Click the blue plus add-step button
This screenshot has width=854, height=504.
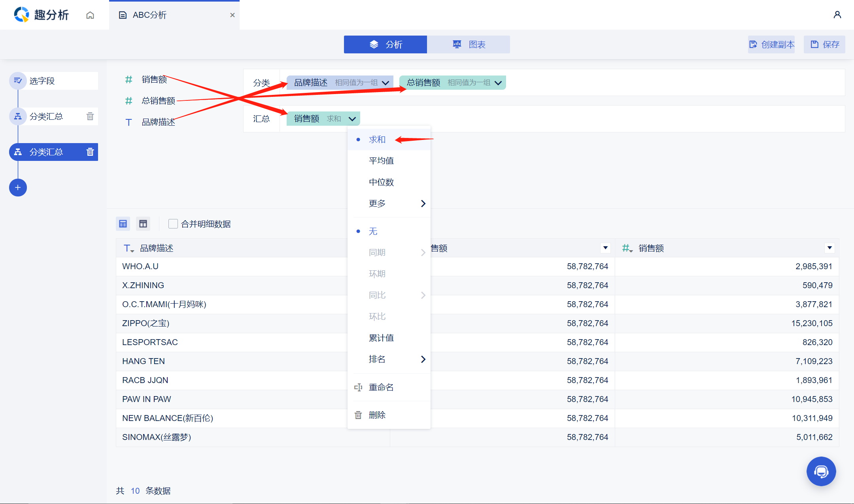tap(18, 187)
